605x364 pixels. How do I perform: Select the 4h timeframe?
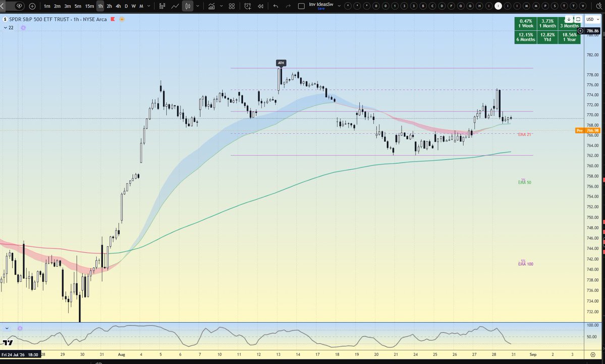tap(118, 6)
